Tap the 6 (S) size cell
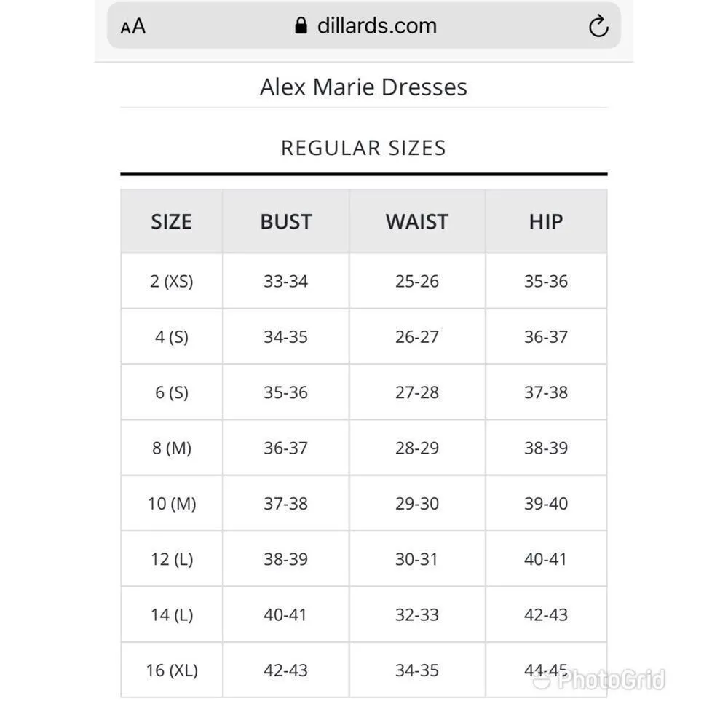This screenshot has width=728, height=728. [x=172, y=392]
